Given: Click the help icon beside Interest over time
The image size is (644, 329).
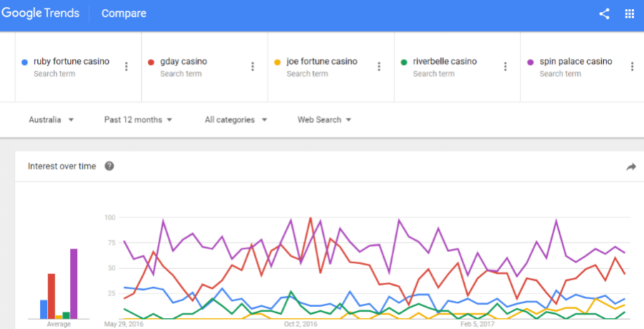Looking at the screenshot, I should coord(109,166).
